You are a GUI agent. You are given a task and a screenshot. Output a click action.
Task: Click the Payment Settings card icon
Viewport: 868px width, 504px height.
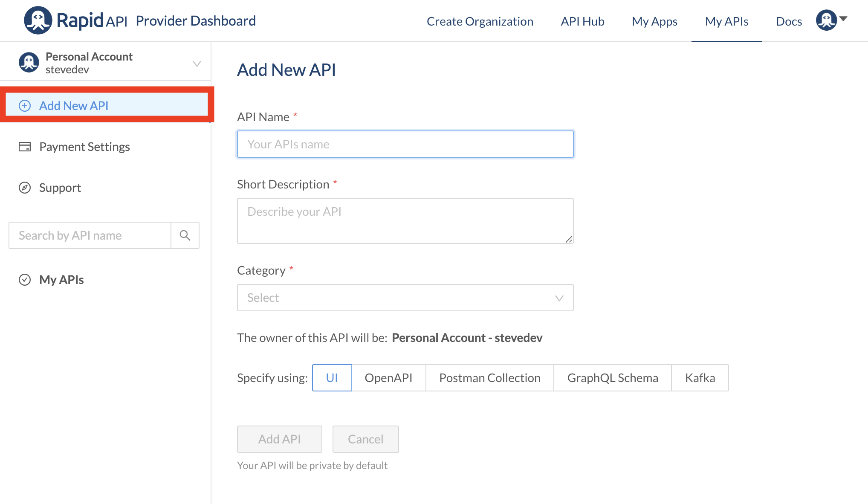(25, 147)
